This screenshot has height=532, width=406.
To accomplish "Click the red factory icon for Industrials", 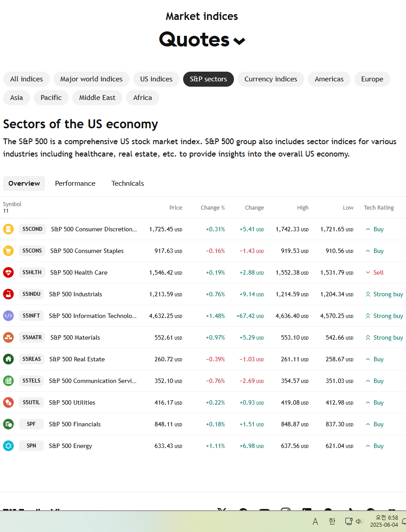I will [x=8, y=294].
